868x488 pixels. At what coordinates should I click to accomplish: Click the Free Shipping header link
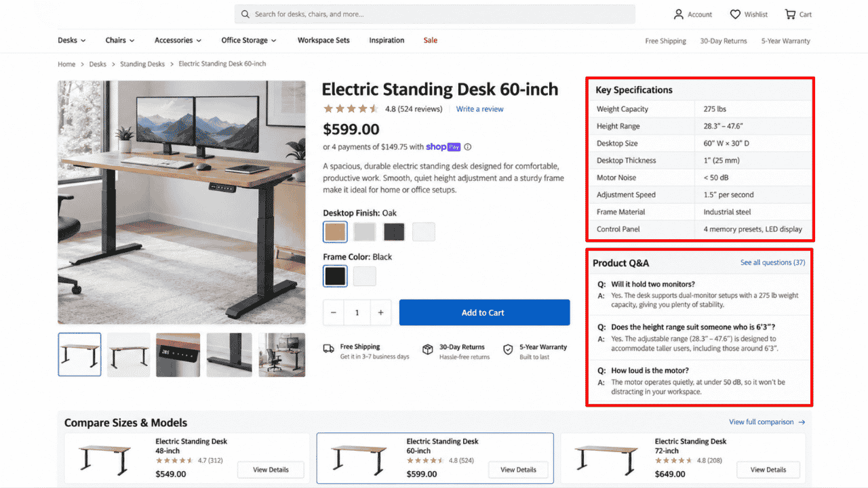(x=665, y=41)
